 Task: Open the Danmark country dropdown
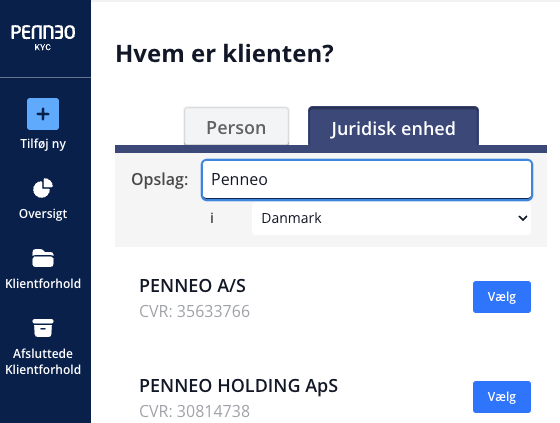391,218
